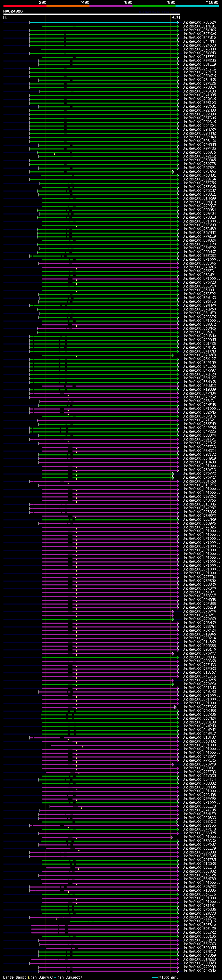The image size is (222, 980).
Task: Click the label UniRef100_C3KGY0
Action: 199,588
